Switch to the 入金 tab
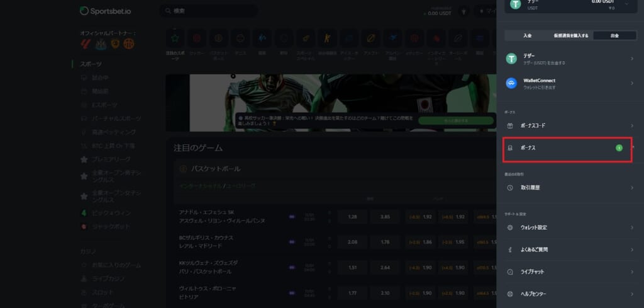Image resolution: width=644 pixels, height=308 pixels. point(528,36)
